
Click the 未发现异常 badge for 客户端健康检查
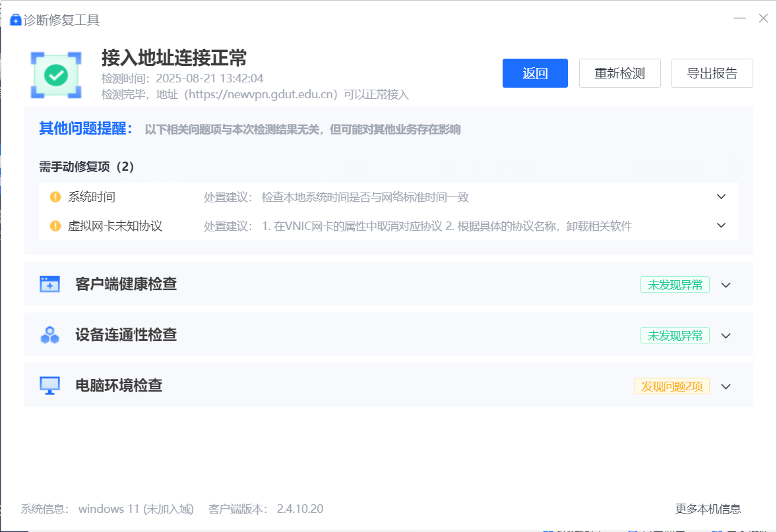tap(675, 285)
